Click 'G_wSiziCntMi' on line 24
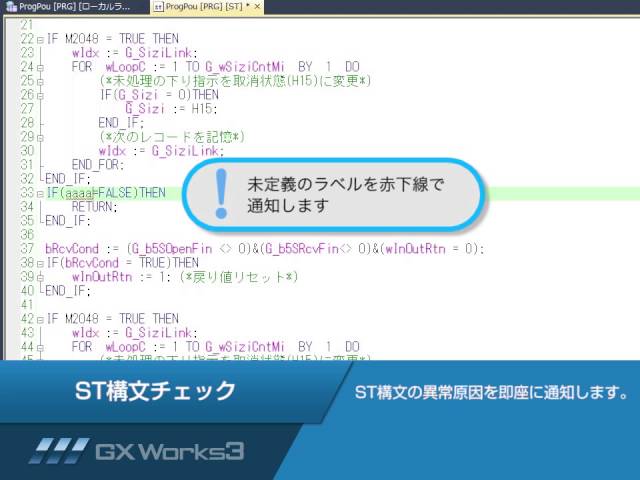This screenshot has width=640, height=480. (245, 67)
